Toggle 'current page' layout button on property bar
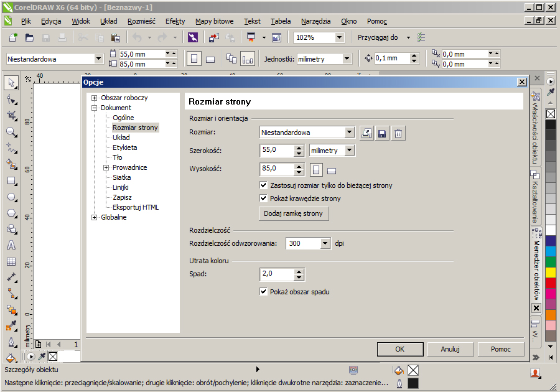Viewport: 560px width, 392px height. (248, 58)
